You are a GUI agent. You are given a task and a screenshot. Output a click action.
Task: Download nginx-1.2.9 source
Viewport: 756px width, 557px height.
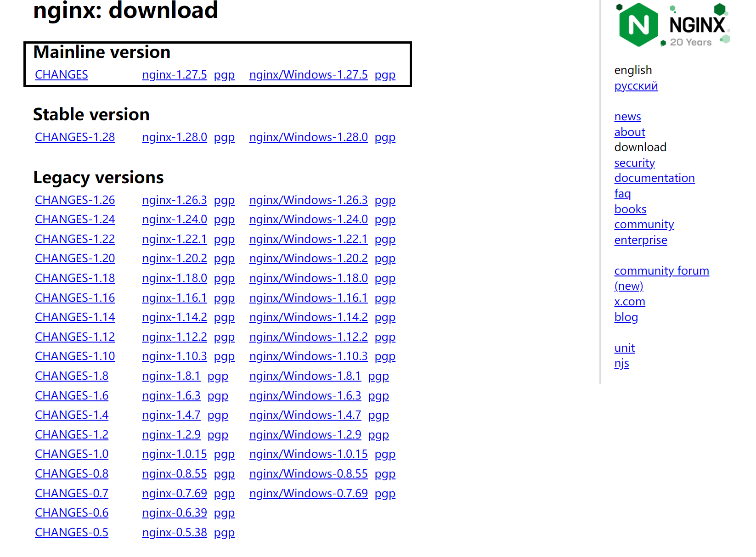pos(171,435)
